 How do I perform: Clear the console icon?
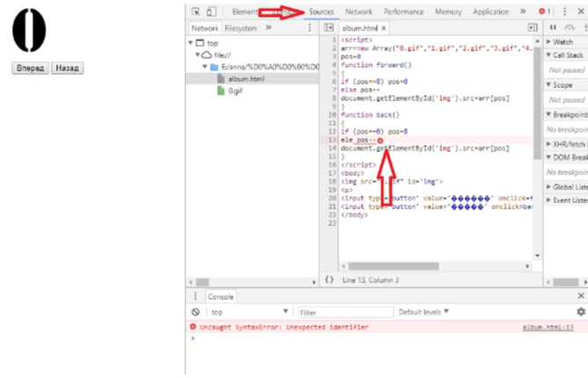click(195, 312)
